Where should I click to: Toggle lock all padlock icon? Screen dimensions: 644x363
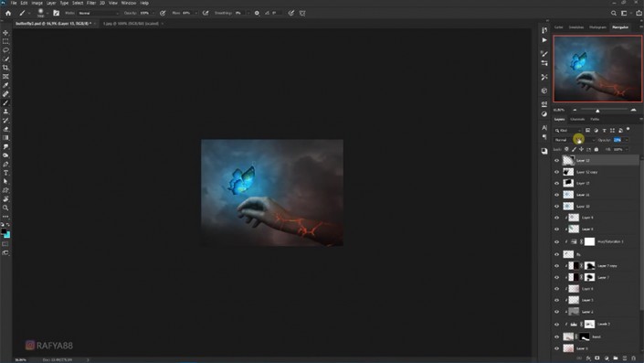tap(596, 149)
